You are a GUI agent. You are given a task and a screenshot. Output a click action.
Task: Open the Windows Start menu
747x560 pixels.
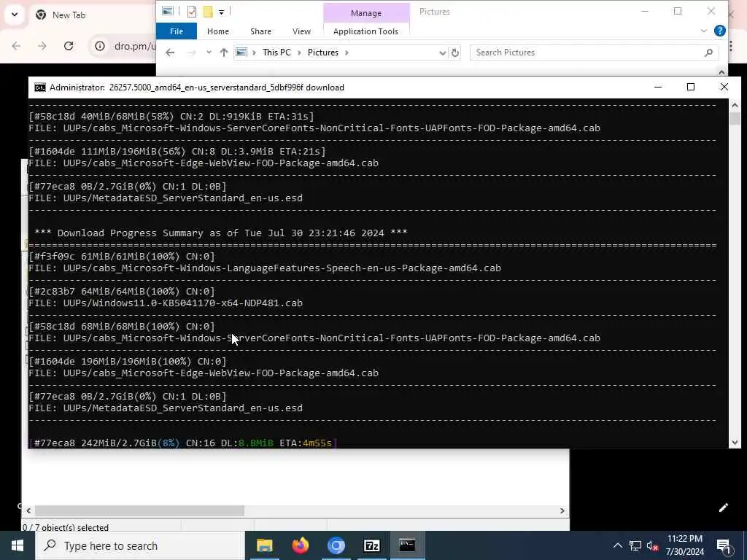pyautogui.click(x=18, y=545)
